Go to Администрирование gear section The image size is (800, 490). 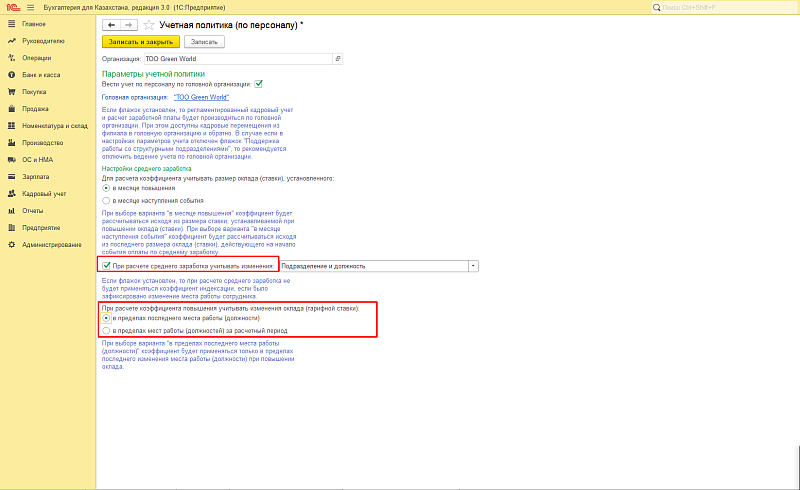51,244
